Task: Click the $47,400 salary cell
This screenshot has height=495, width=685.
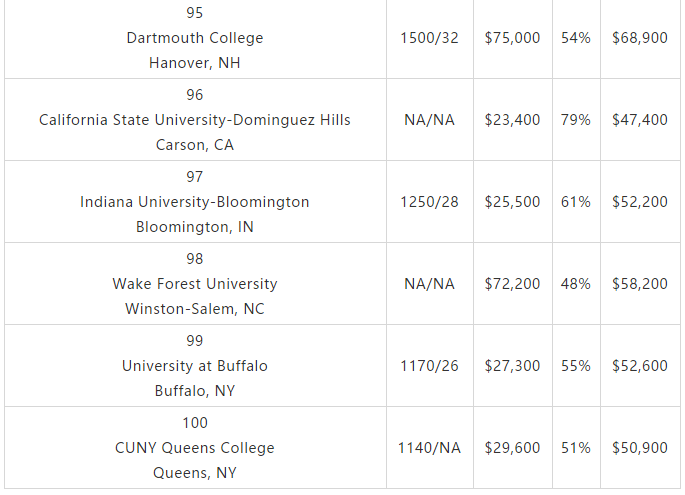Action: point(640,120)
